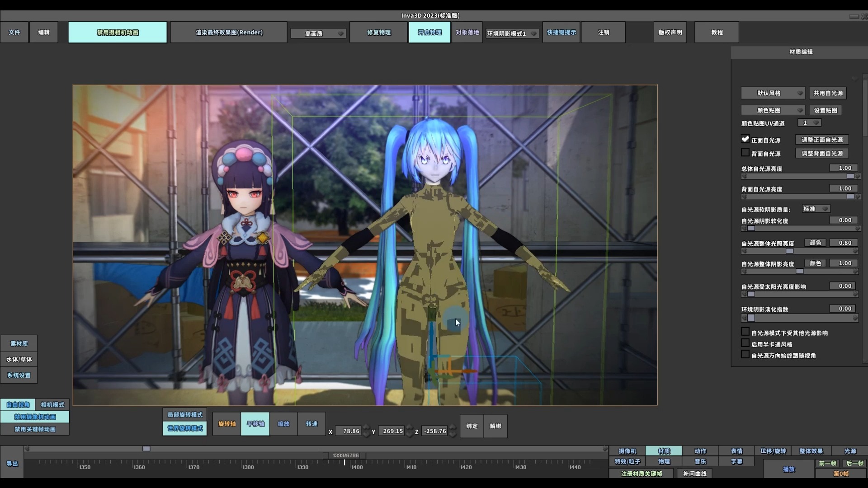The image size is (868, 488).
Task: Toggle the 开启物理 button
Action: point(429,33)
